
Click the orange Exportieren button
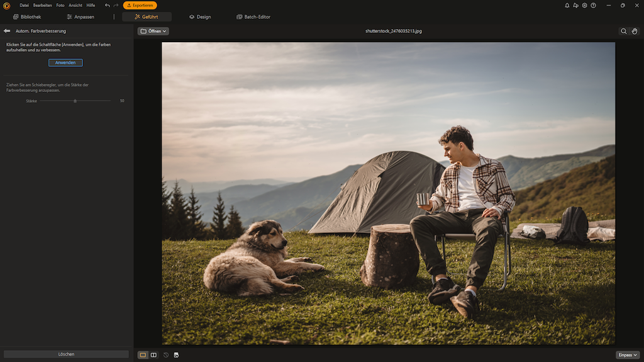pyautogui.click(x=140, y=5)
